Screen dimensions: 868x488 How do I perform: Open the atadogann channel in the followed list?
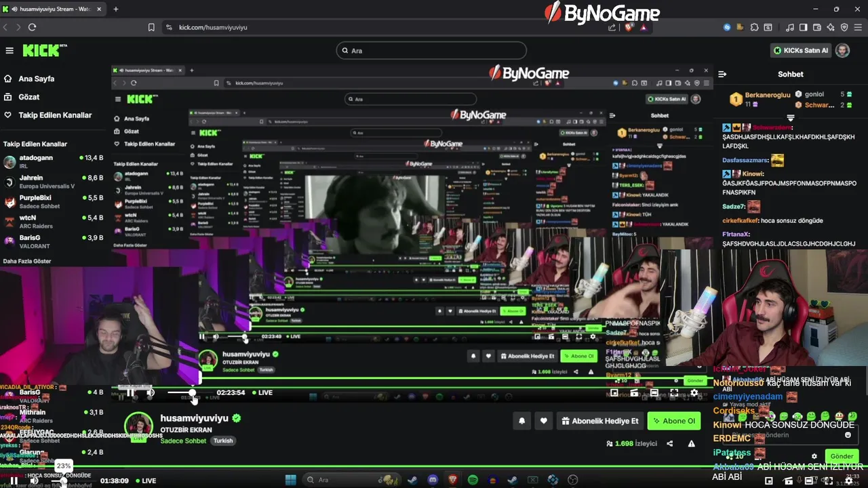[x=54, y=161]
